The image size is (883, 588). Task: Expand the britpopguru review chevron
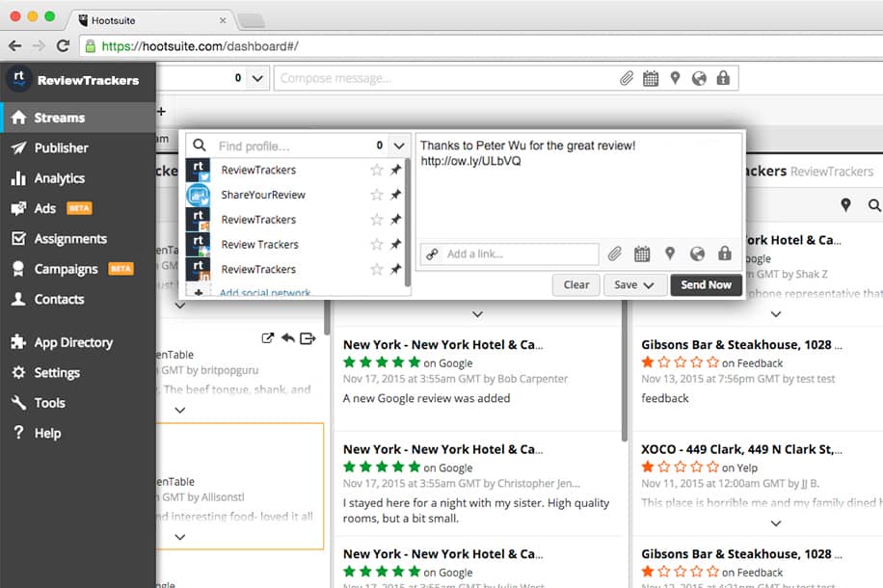[180, 410]
